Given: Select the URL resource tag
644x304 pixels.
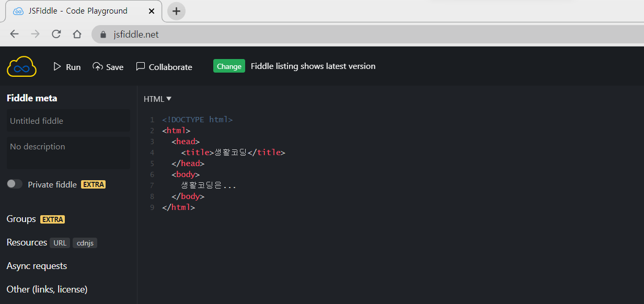Looking at the screenshot, I should pos(60,243).
